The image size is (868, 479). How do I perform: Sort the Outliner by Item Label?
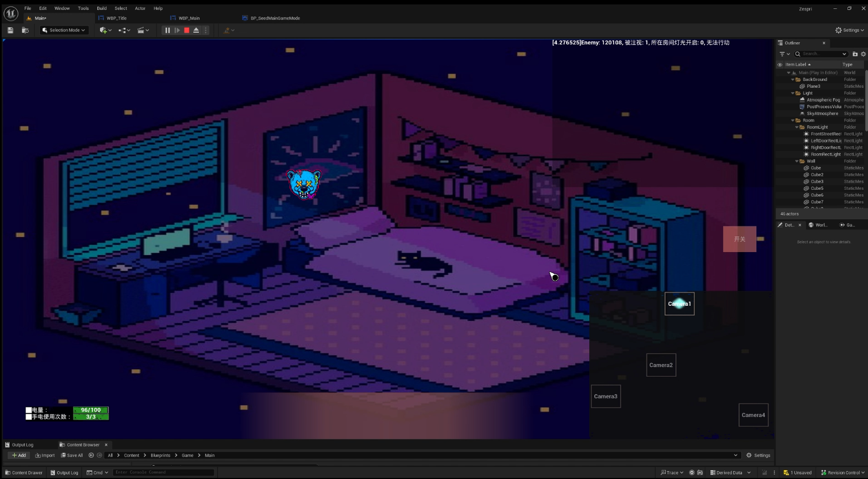(x=797, y=64)
